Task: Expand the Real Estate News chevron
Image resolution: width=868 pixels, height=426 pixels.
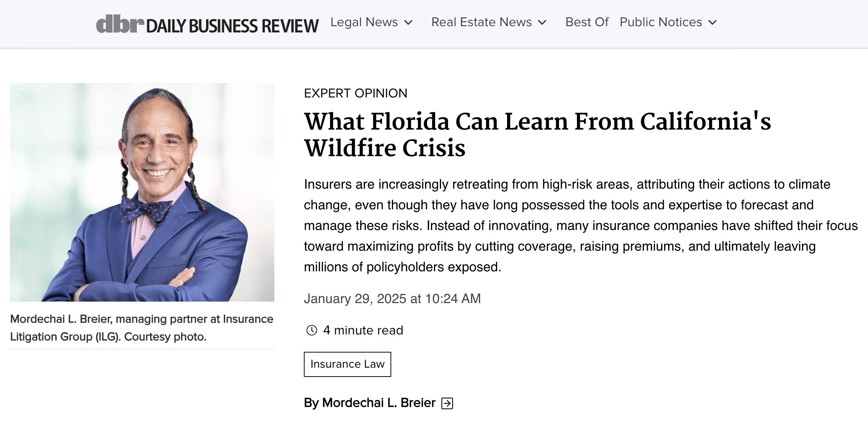Action: 542,23
